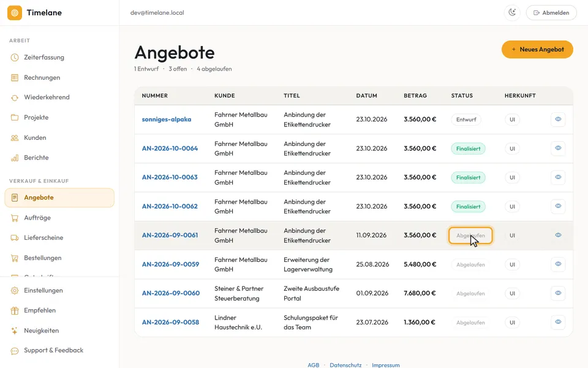Open offer AN-2026-10-0063 link

(170, 177)
